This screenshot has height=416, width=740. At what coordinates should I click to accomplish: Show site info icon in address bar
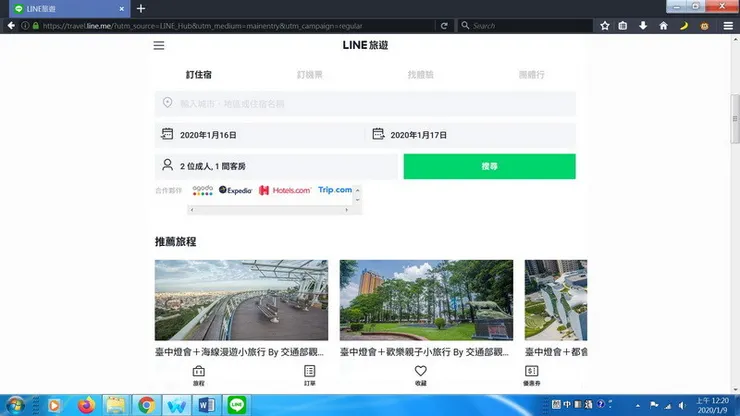click(25, 25)
